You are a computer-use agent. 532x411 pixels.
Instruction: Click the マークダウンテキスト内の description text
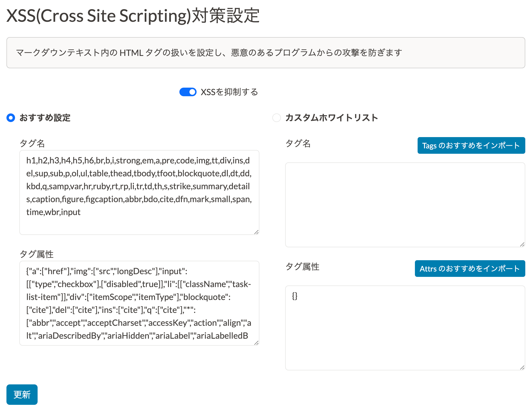click(x=209, y=53)
